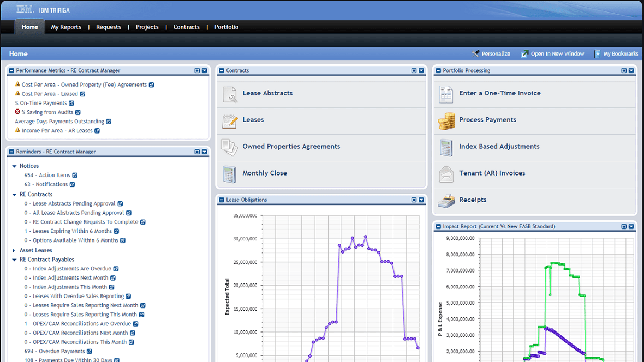Collapse the Lease Obligations section
644x362 pixels.
(x=222, y=200)
